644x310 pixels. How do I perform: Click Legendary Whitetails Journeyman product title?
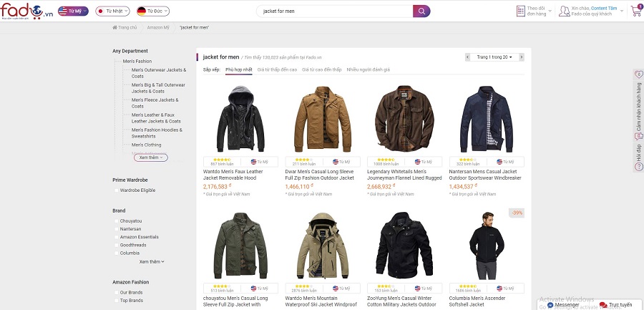[x=404, y=175]
